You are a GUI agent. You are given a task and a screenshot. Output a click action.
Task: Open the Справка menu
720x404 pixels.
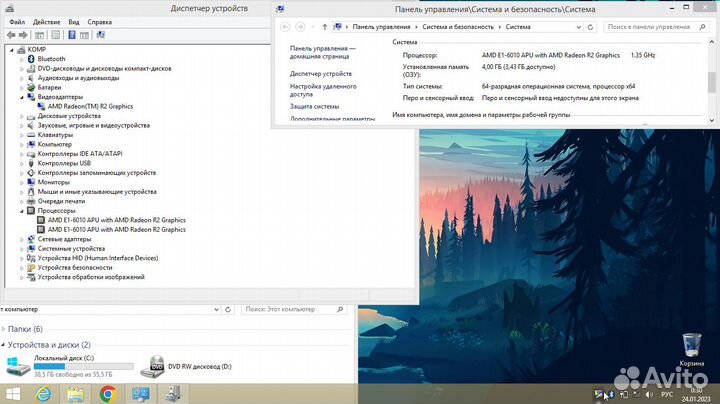[x=99, y=22]
